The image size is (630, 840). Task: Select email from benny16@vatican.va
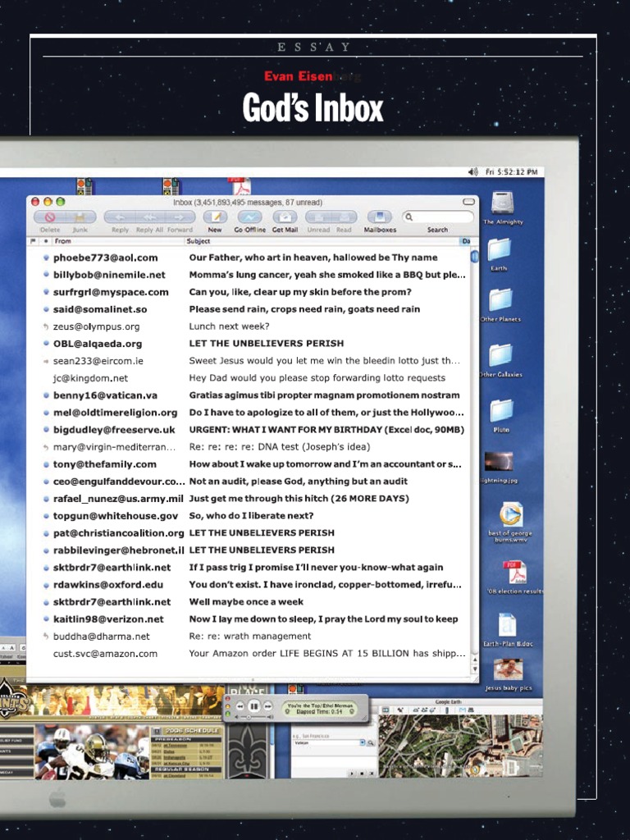click(x=249, y=395)
